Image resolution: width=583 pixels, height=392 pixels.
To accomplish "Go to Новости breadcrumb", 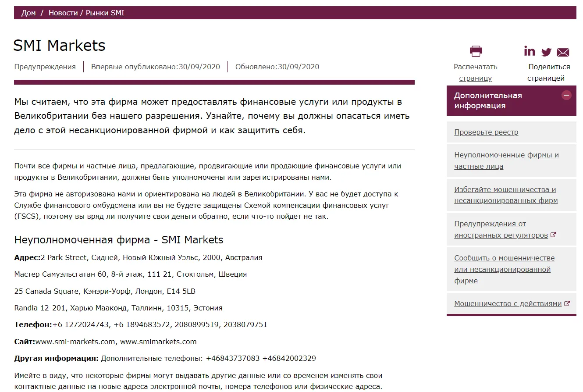I will (63, 13).
